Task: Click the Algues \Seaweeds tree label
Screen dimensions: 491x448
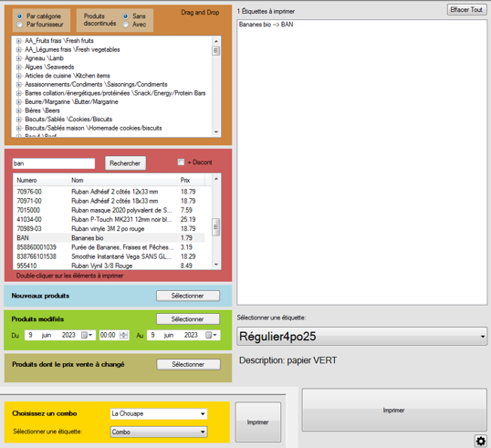Action: coord(49,67)
